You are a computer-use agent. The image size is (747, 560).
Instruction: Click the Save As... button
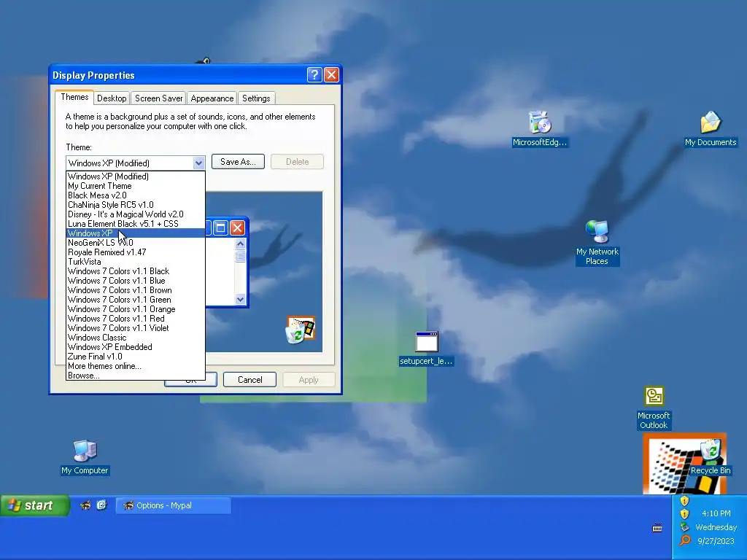pyautogui.click(x=238, y=162)
